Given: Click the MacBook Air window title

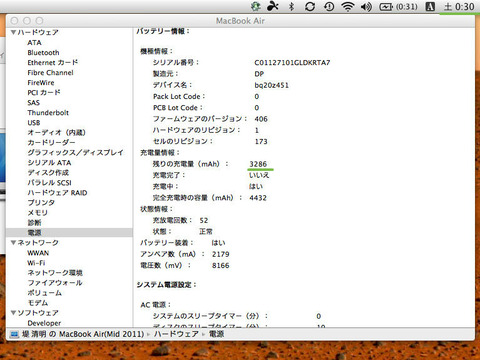Looking at the screenshot, I should point(240,21).
